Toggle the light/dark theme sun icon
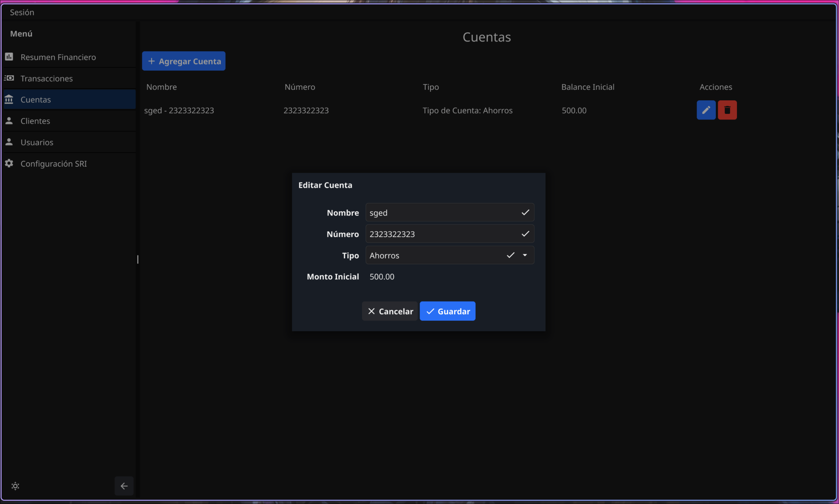839x504 pixels. [15, 486]
